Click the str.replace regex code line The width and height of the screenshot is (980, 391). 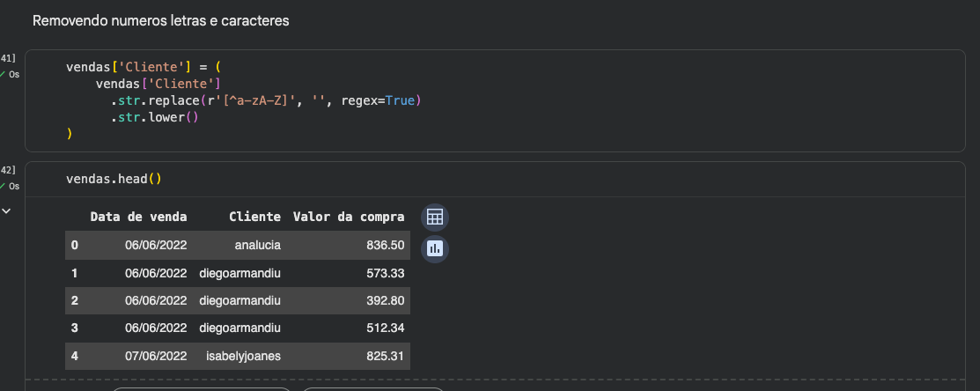point(266,100)
